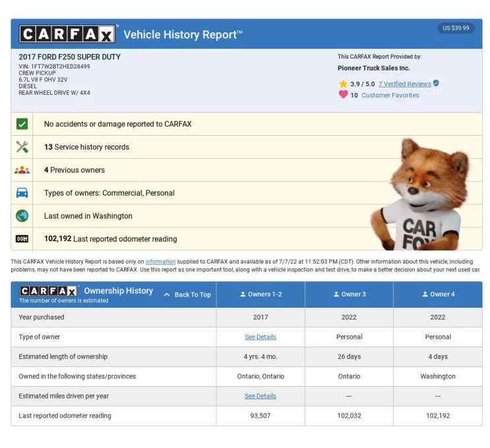The height and width of the screenshot is (448, 490).
Task: Open the Customer Favorites link
Action: pyautogui.click(x=390, y=96)
